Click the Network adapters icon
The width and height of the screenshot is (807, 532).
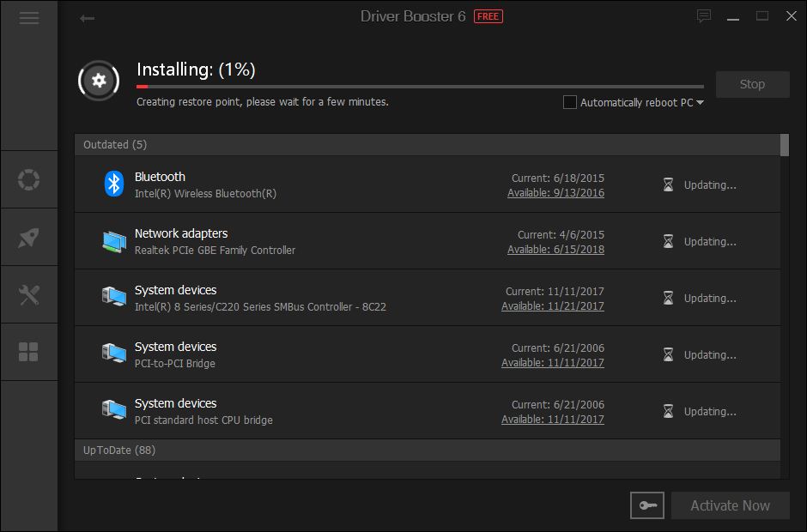tap(113, 241)
